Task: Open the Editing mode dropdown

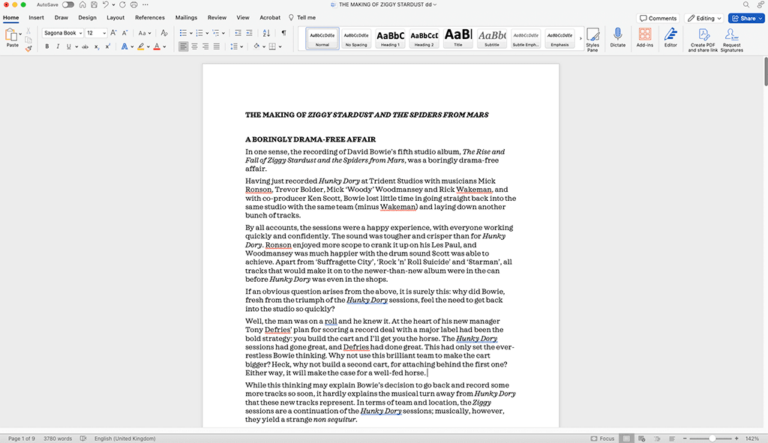Action: coord(706,18)
